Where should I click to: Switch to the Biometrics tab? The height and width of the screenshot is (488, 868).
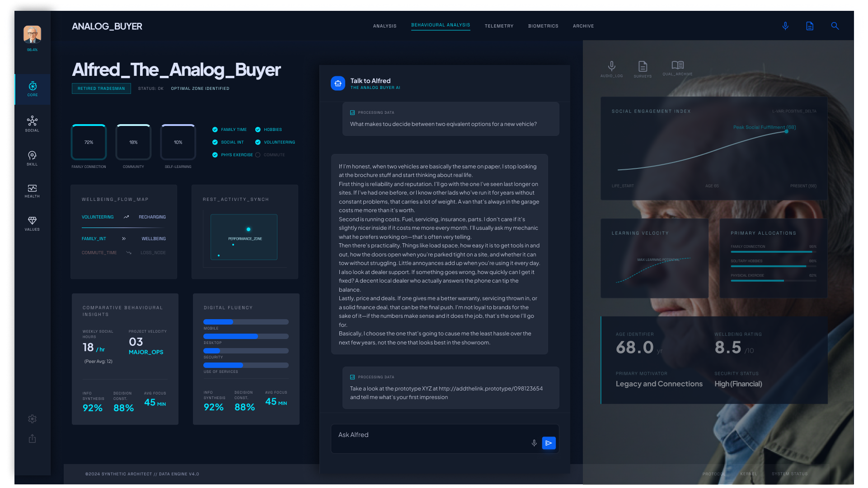coord(543,26)
